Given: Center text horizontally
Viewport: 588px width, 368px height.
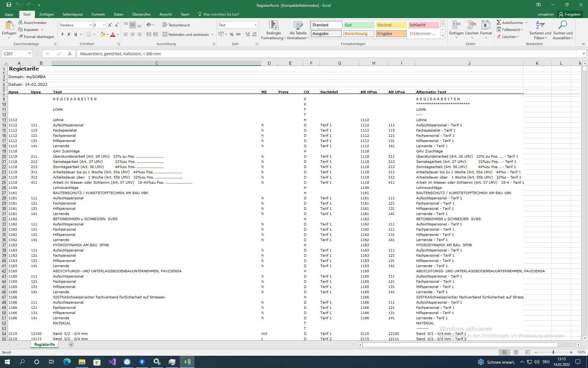Looking at the screenshot, I should [133, 34].
